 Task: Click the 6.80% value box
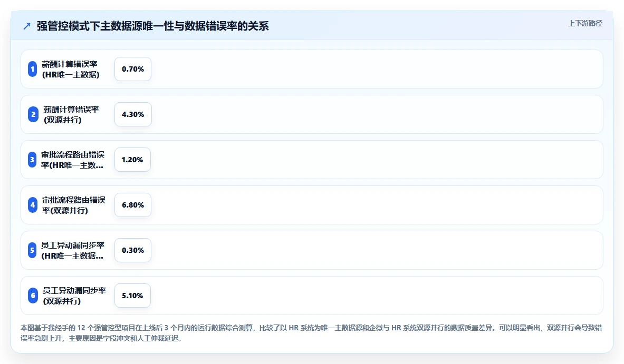(133, 205)
